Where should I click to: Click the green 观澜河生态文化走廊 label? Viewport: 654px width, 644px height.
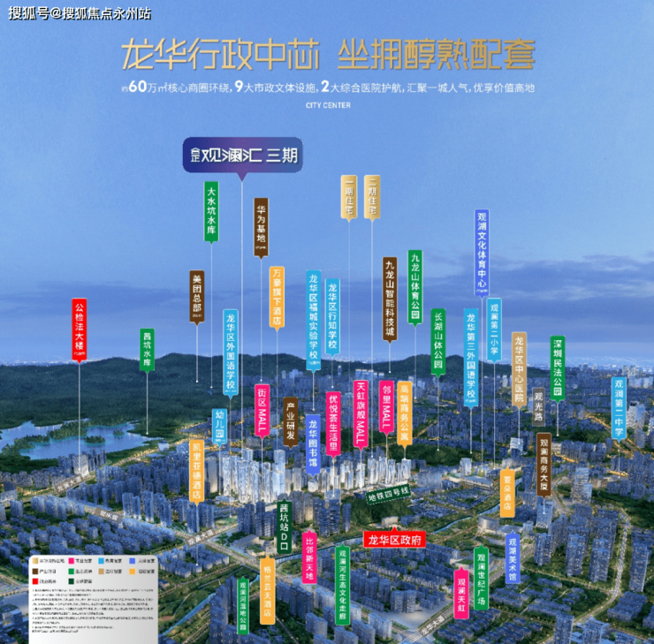pyautogui.click(x=342, y=585)
